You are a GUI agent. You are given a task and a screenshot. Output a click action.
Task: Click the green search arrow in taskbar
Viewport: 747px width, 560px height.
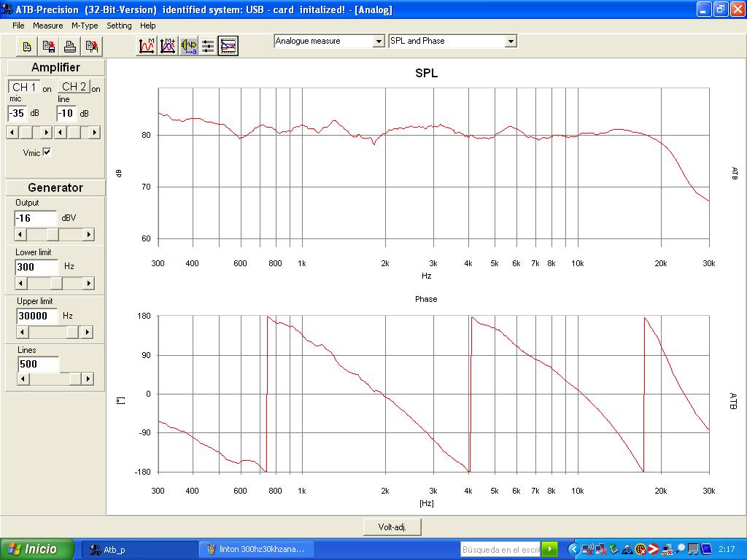coord(549,549)
